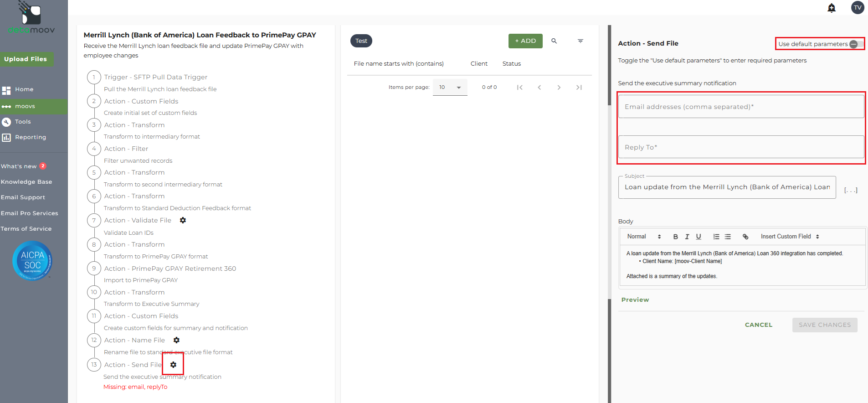Click the 'File name starts with (contains)' column header

tap(399, 64)
